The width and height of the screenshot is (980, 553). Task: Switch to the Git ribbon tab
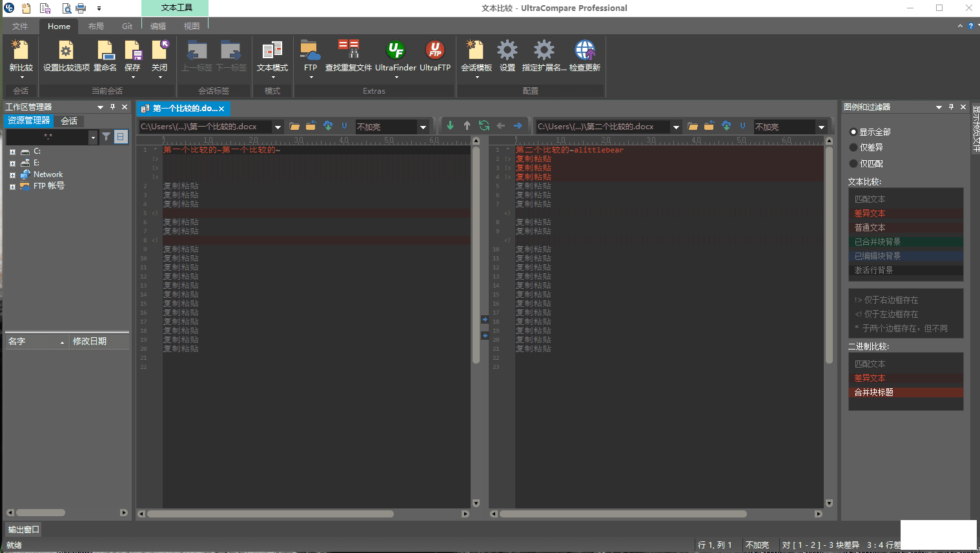127,26
